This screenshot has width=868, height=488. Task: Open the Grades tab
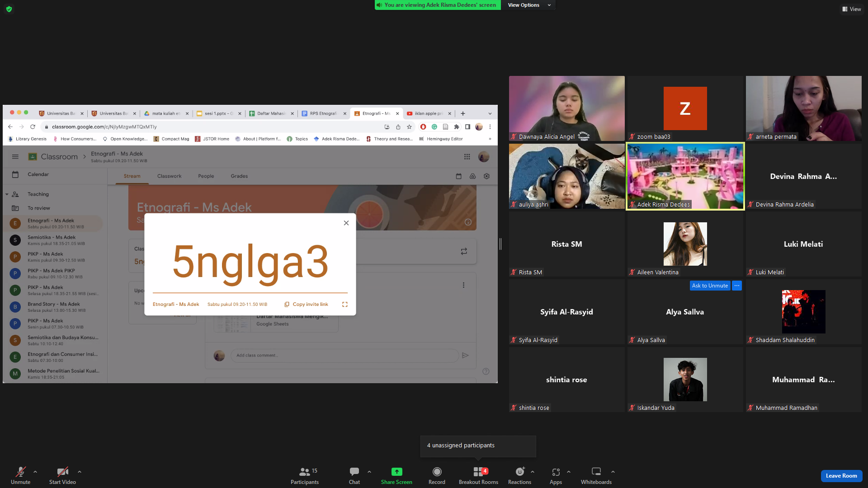click(239, 176)
